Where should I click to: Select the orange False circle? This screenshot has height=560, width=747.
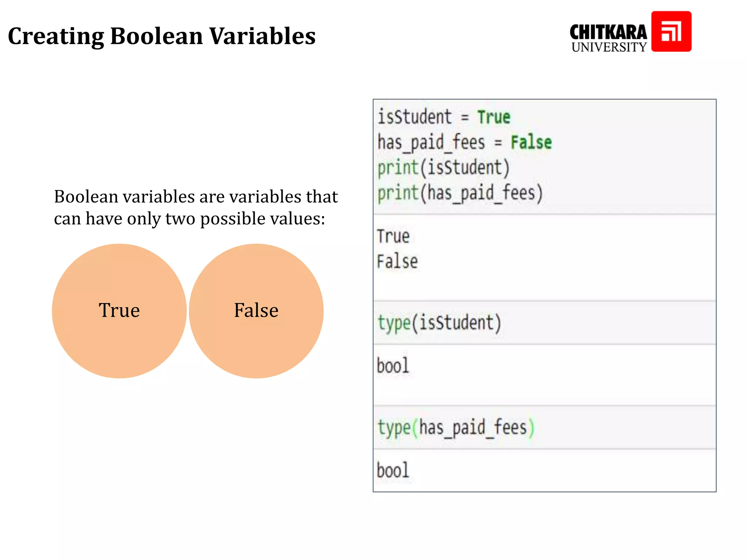point(256,311)
